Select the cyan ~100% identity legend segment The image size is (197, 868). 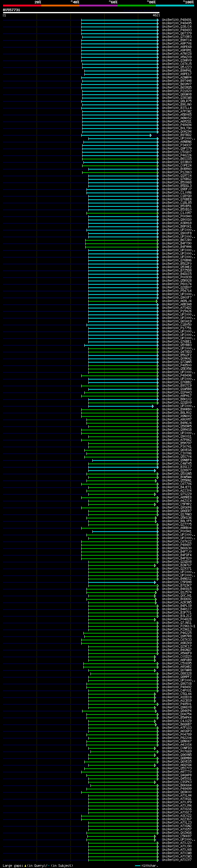pos(175,6)
